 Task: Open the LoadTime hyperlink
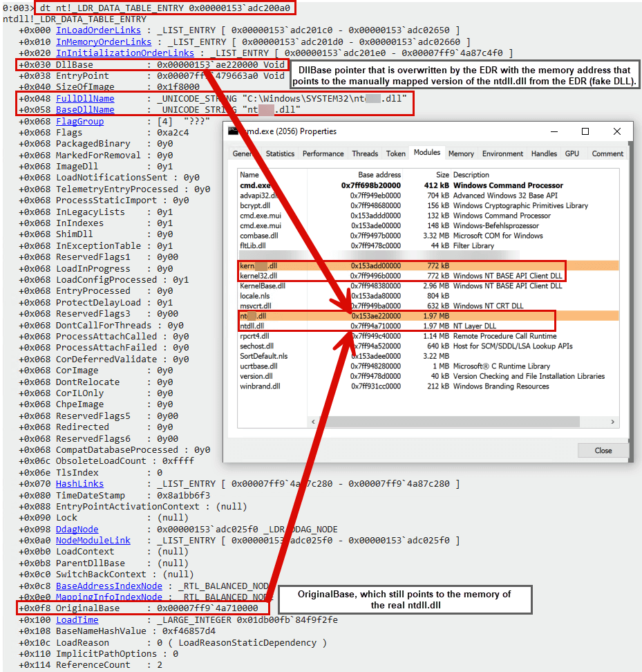pos(77,619)
